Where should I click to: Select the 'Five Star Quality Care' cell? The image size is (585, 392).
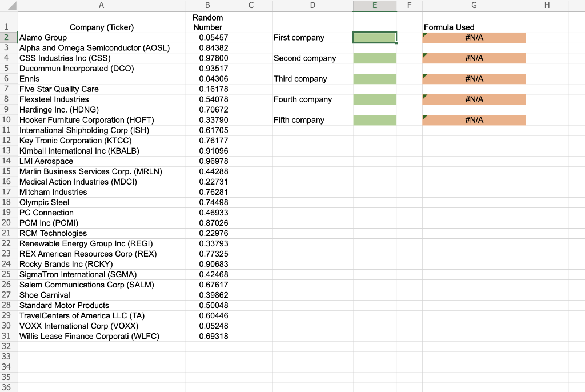point(102,89)
